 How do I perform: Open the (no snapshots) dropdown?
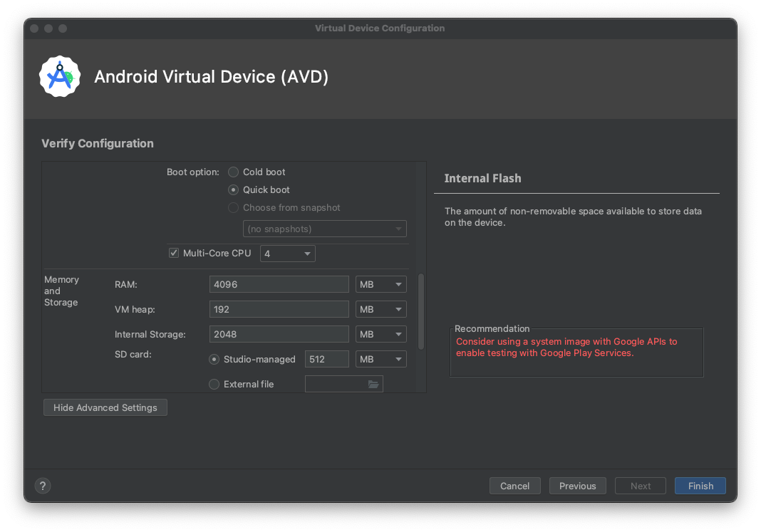[x=325, y=229]
